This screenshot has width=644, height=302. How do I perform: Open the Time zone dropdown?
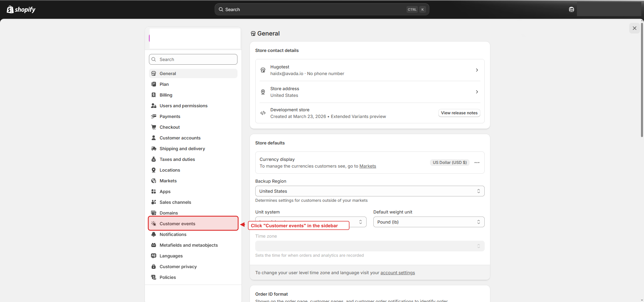(x=370, y=246)
